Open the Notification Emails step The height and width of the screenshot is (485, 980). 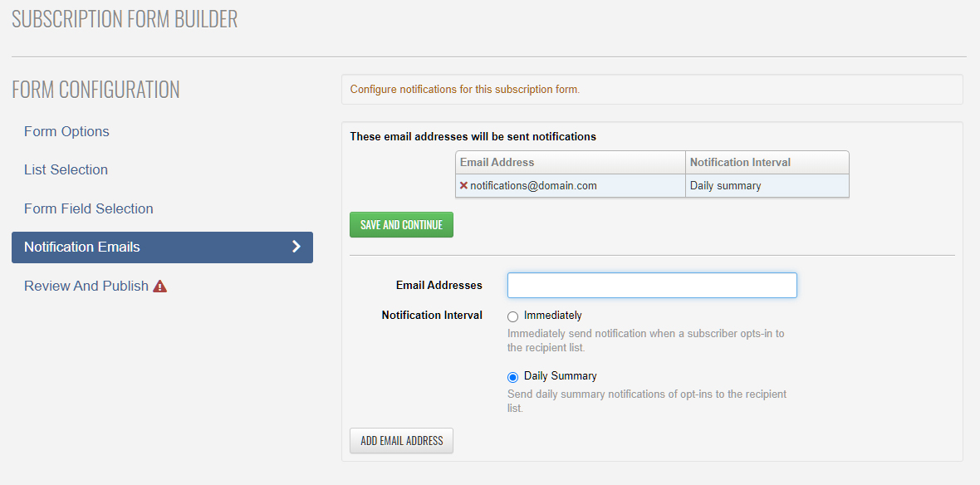point(82,247)
